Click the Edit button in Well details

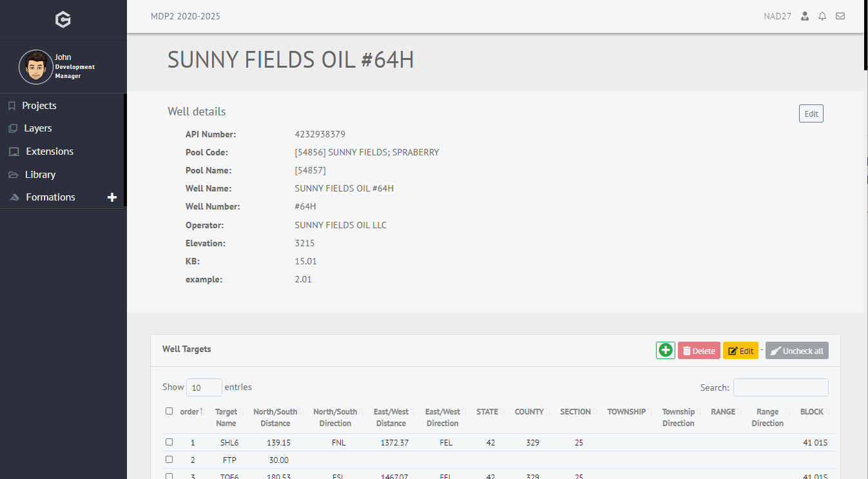coord(811,113)
